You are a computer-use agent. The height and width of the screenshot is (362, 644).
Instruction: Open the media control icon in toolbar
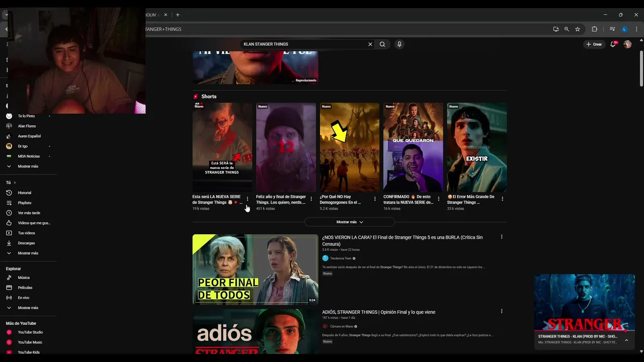point(612,29)
